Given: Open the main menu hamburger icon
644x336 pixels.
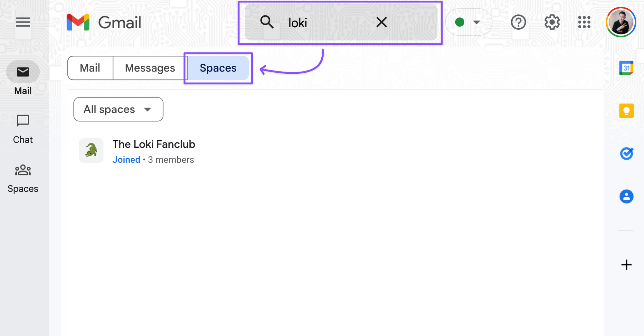Looking at the screenshot, I should pyautogui.click(x=23, y=22).
